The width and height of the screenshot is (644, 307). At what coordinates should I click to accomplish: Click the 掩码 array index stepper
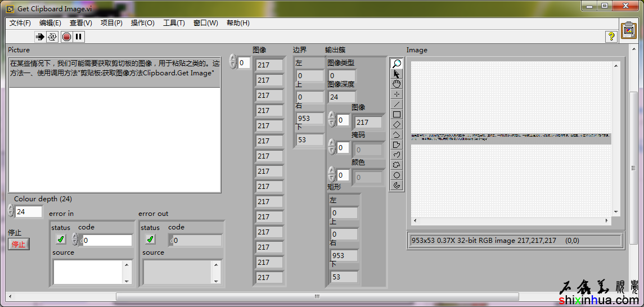pos(331,147)
